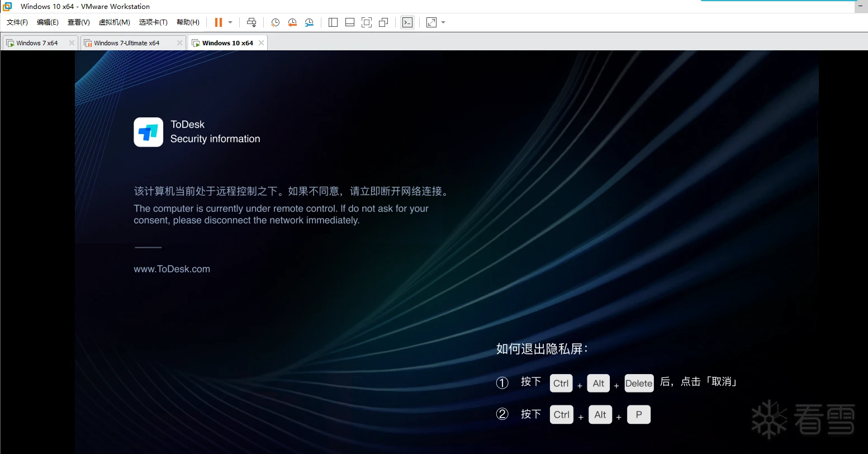
Task: Click the stretch guest display icon
Action: (431, 22)
